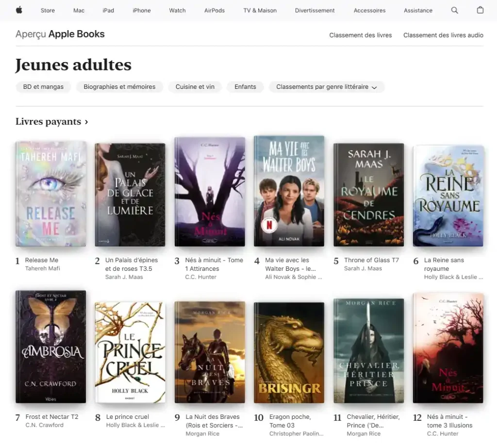
Task: Go to the iPhone menu item
Action: [x=142, y=10]
